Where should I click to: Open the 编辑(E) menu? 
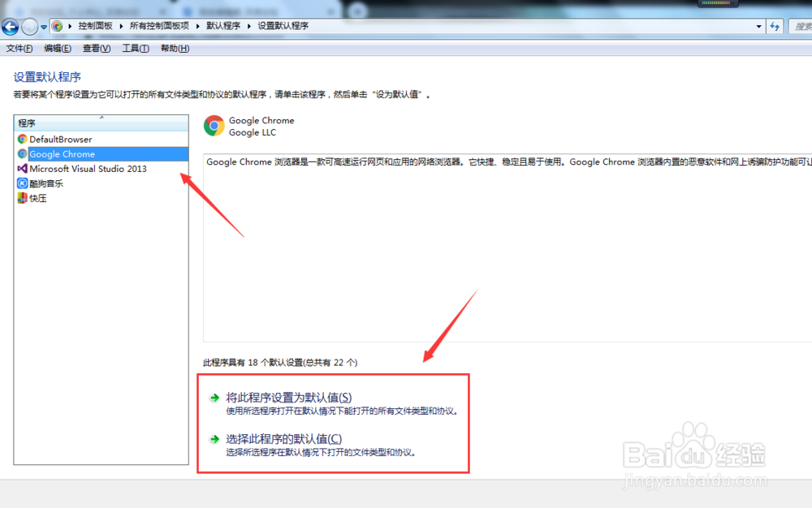pos(58,48)
